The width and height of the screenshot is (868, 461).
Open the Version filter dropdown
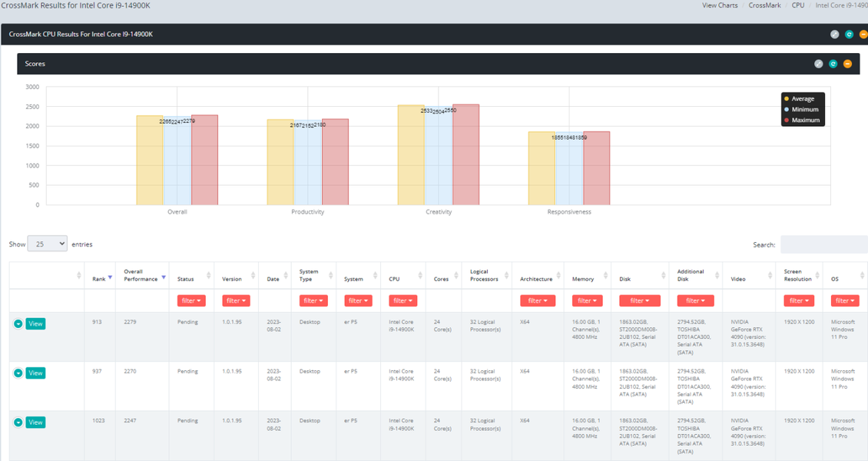tap(237, 300)
